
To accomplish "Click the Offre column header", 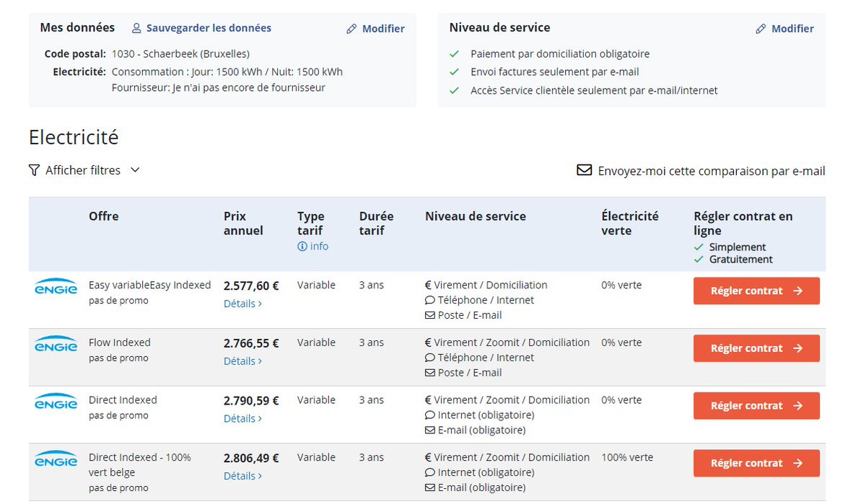I will tap(104, 216).
